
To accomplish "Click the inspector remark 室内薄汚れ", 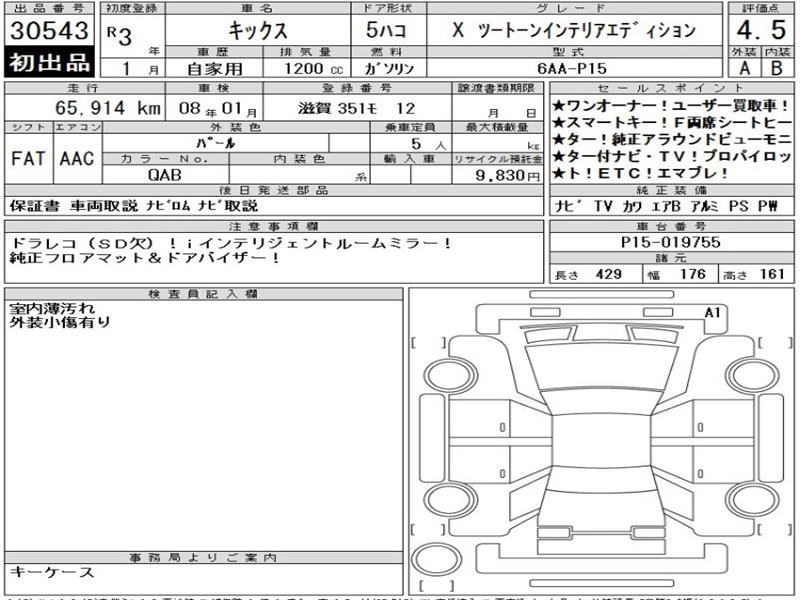I will [52, 308].
